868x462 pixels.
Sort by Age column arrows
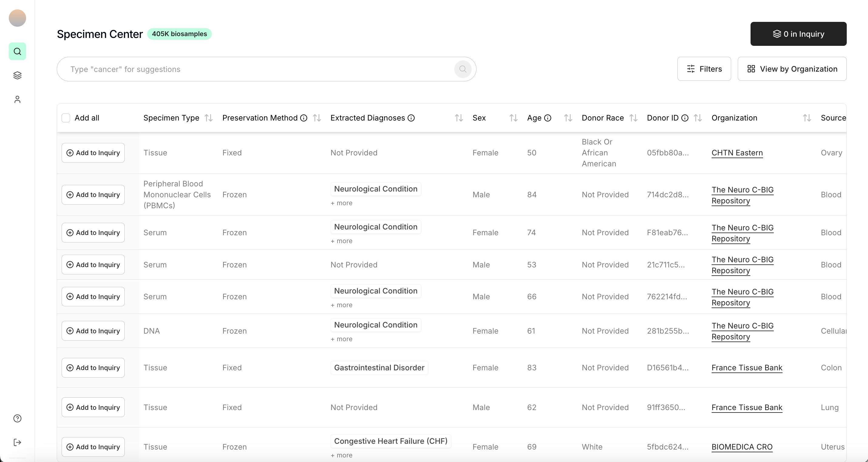pyautogui.click(x=568, y=118)
